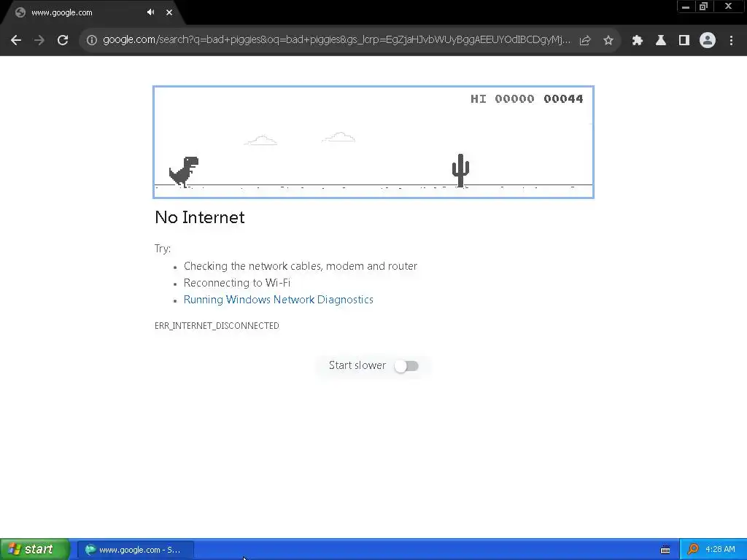View site information icon in address bar
The height and width of the screenshot is (560, 747).
pos(91,40)
